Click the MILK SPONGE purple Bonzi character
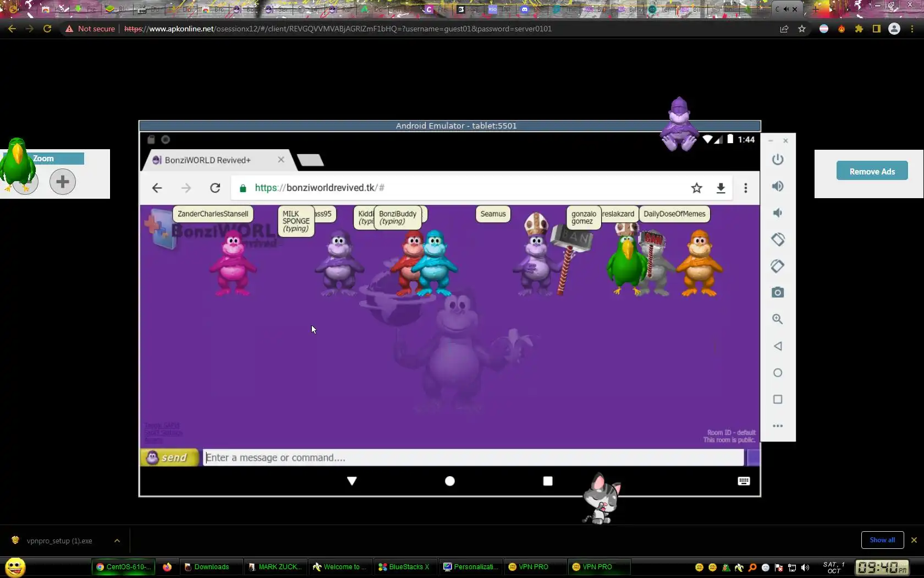The image size is (924, 578). click(339, 263)
